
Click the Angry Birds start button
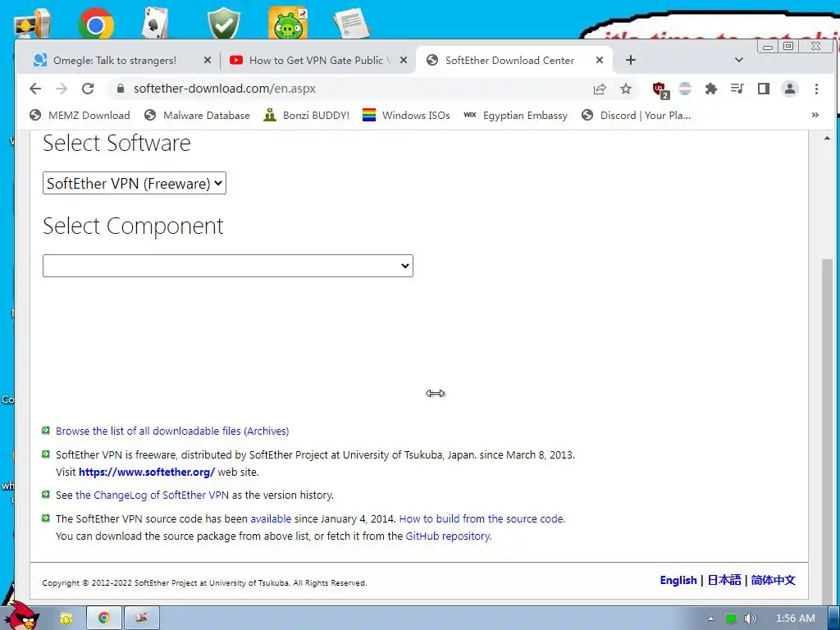(x=21, y=615)
